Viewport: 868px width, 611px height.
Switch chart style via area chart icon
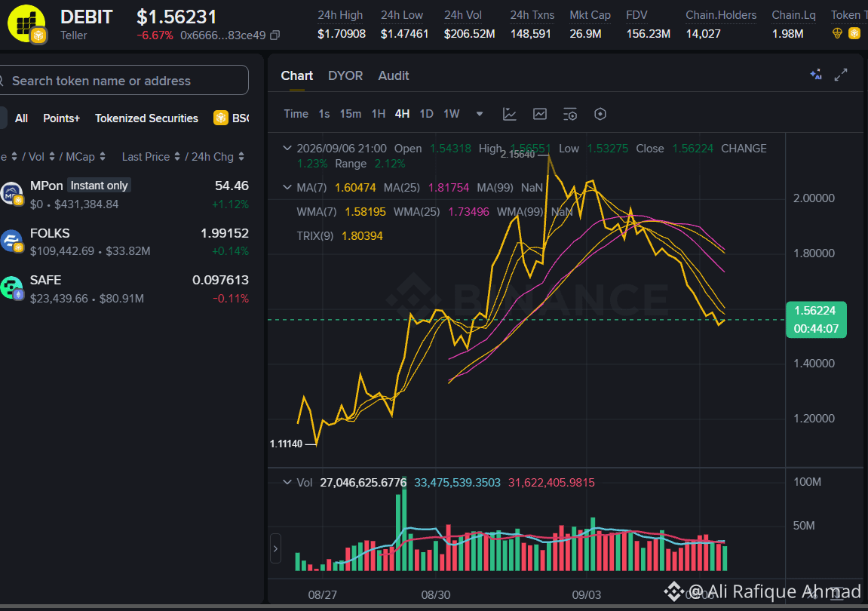coord(540,114)
